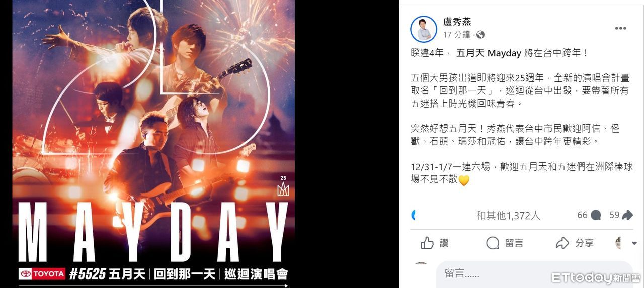The width and height of the screenshot is (644, 288).
Task: Open the 17 分鐘 timestamp link
Action: point(457,35)
